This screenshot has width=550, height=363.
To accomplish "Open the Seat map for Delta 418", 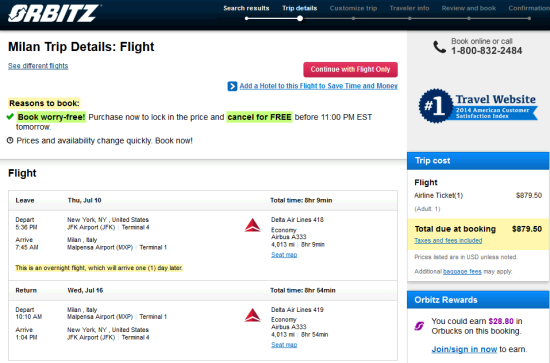I will (x=284, y=255).
